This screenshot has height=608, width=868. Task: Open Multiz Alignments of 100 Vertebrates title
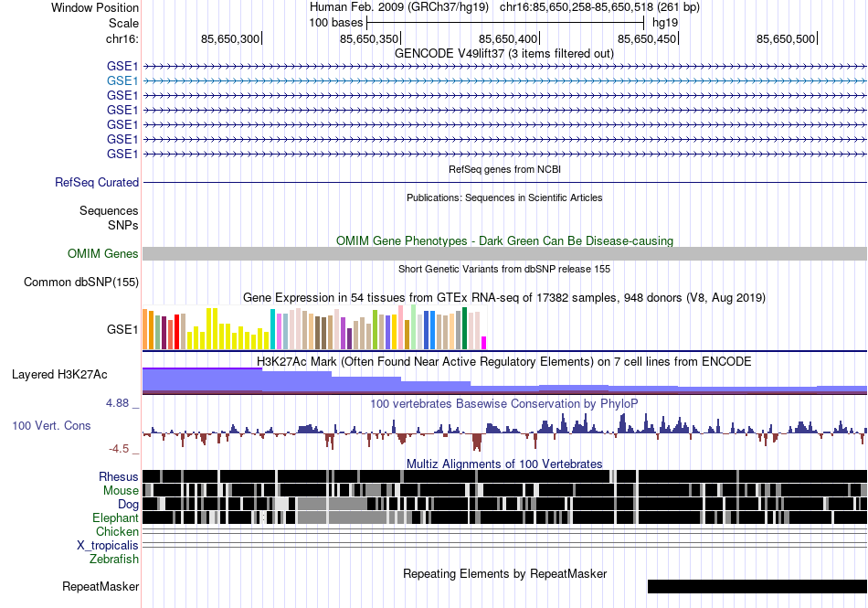point(504,464)
